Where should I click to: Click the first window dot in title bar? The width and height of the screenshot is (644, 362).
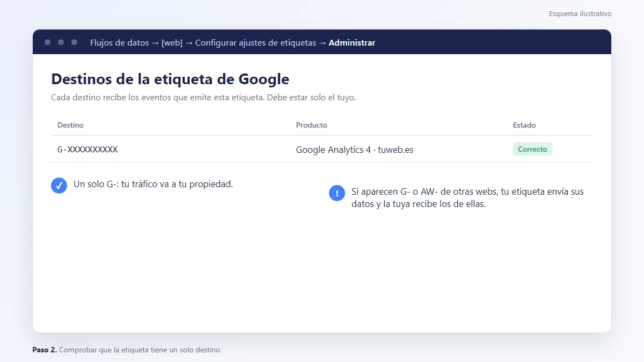click(47, 42)
